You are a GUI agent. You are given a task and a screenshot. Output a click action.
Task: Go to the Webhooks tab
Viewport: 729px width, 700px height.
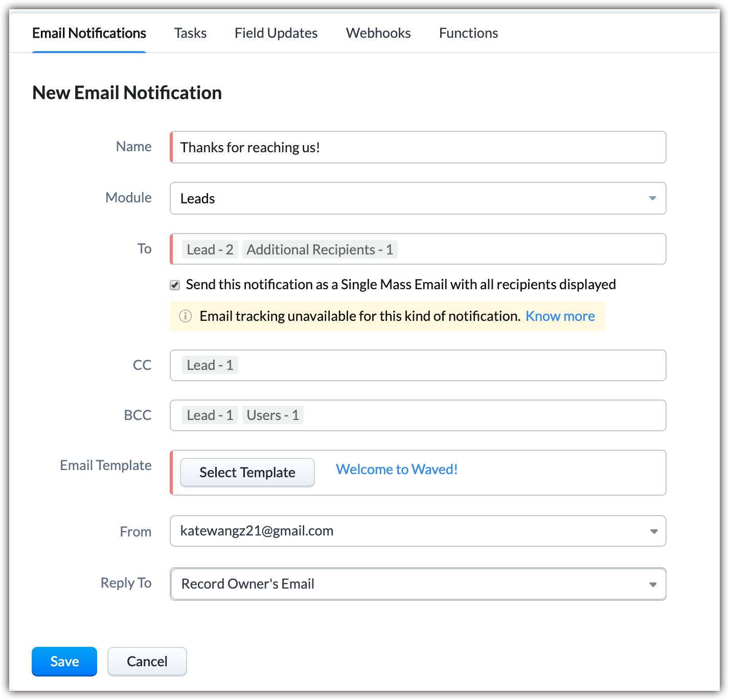coord(378,33)
